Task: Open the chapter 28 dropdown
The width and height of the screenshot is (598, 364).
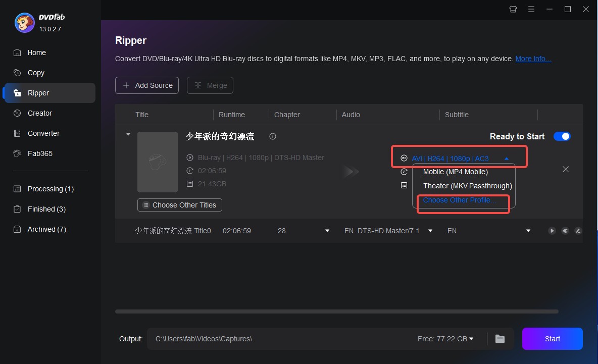Action: pos(327,231)
